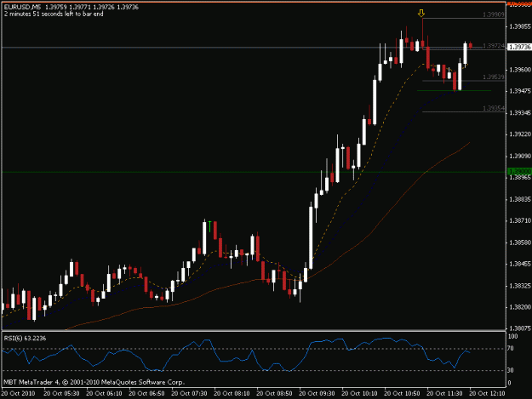Click the 1.39090 price axis value
The height and width of the screenshot is (399, 532).
[x=520, y=156]
